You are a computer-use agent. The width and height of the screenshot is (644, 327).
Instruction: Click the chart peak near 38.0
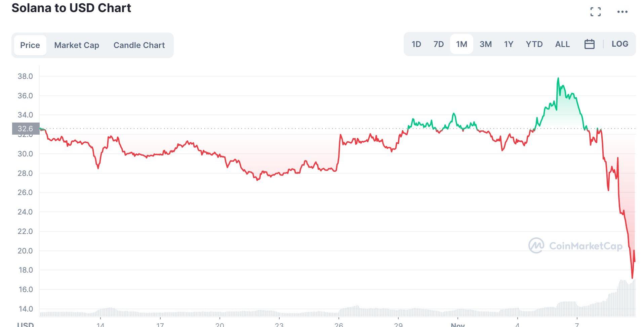(558, 79)
